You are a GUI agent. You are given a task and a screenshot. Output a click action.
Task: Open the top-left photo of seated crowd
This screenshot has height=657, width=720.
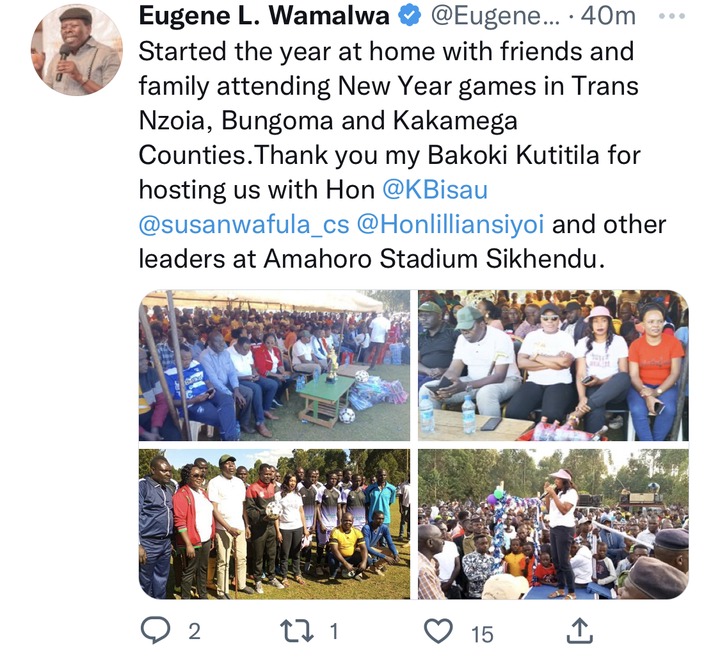click(275, 365)
